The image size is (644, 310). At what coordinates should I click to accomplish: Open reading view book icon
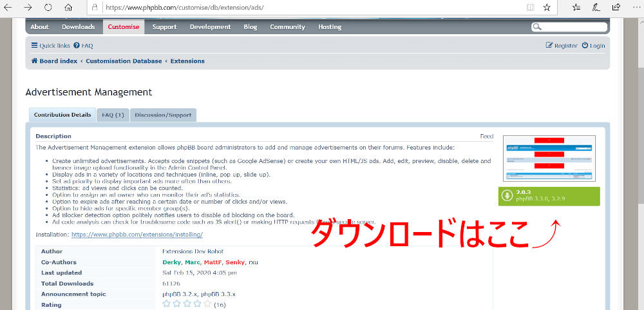point(531,7)
